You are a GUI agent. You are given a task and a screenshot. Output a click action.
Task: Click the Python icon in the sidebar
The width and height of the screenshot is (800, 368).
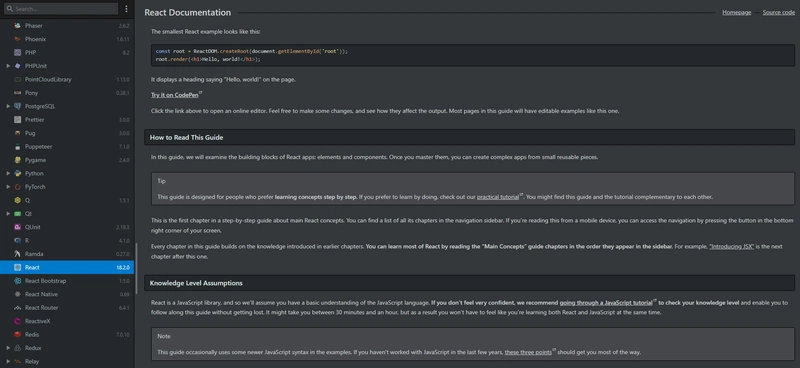click(x=17, y=174)
